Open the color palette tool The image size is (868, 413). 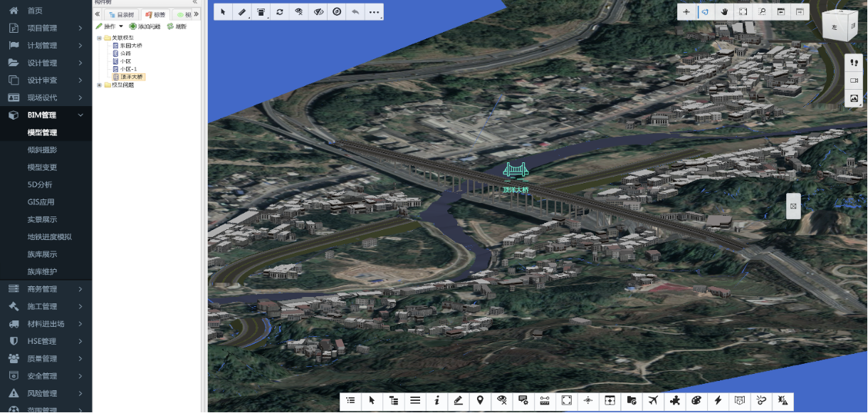pos(696,401)
